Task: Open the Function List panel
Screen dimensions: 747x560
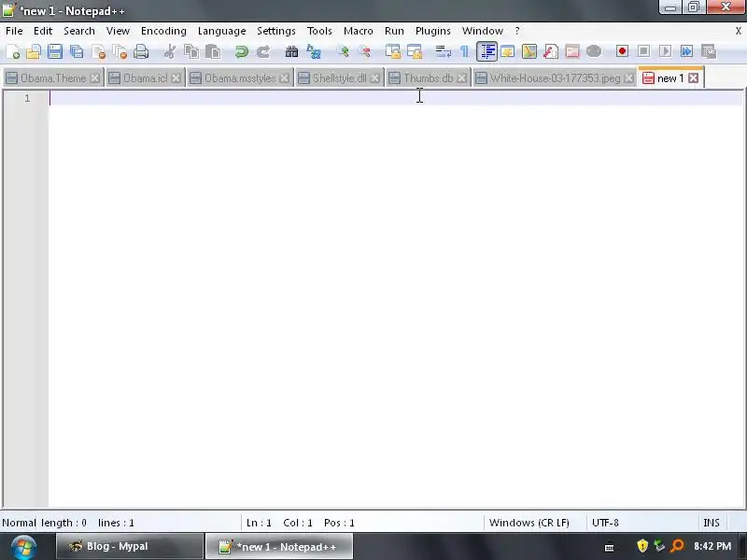Action: [x=551, y=51]
